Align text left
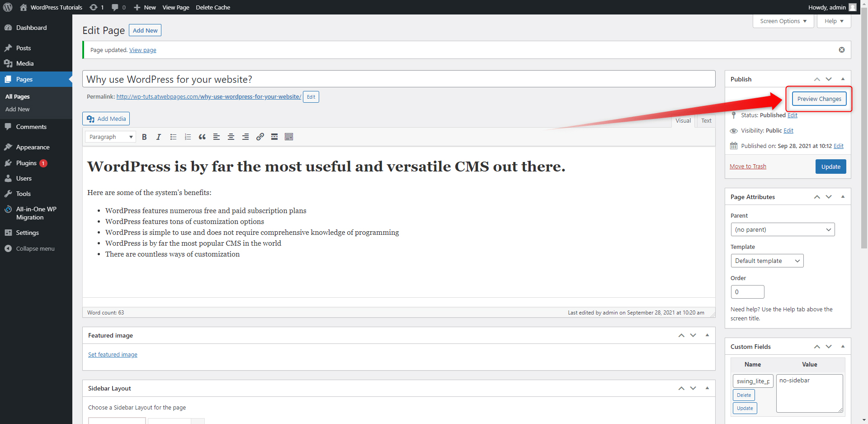 217,137
